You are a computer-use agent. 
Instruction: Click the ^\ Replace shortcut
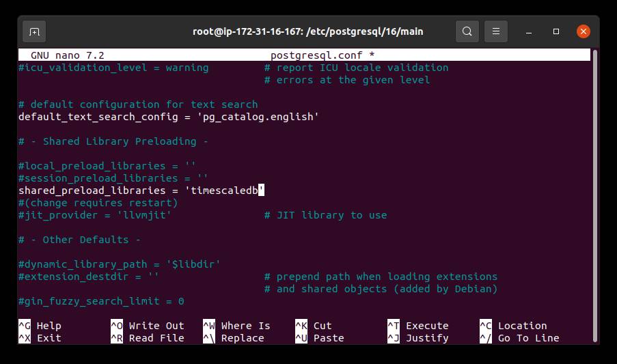234,338
